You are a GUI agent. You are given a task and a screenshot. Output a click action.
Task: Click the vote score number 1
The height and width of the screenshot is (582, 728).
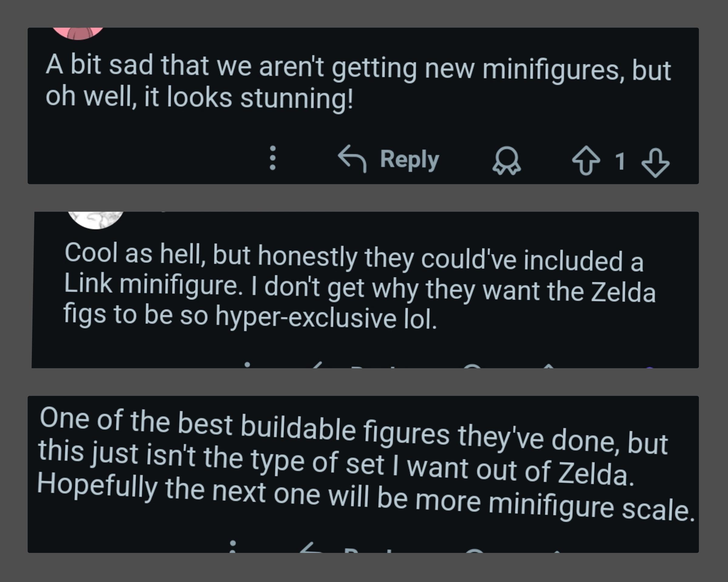620,161
